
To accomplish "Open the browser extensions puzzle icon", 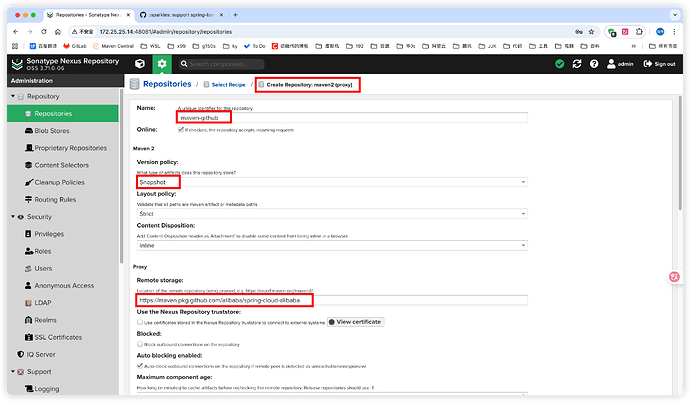I will [639, 31].
